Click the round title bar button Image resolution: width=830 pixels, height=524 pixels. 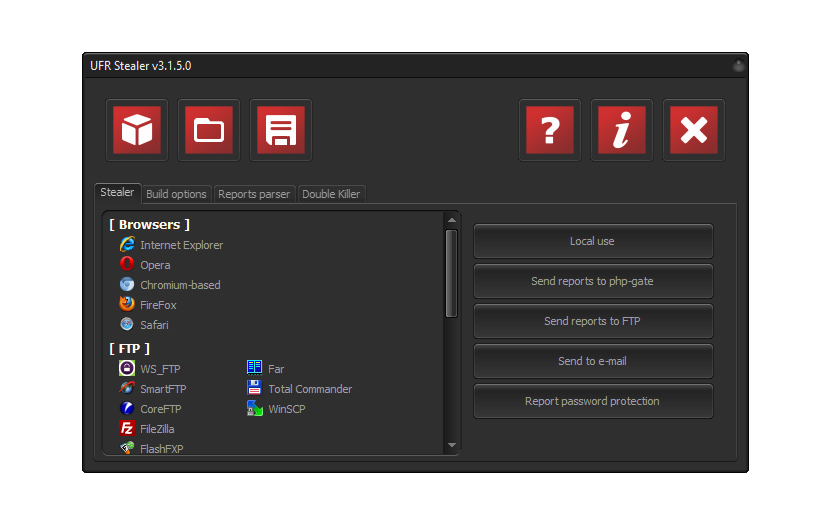pyautogui.click(x=738, y=66)
